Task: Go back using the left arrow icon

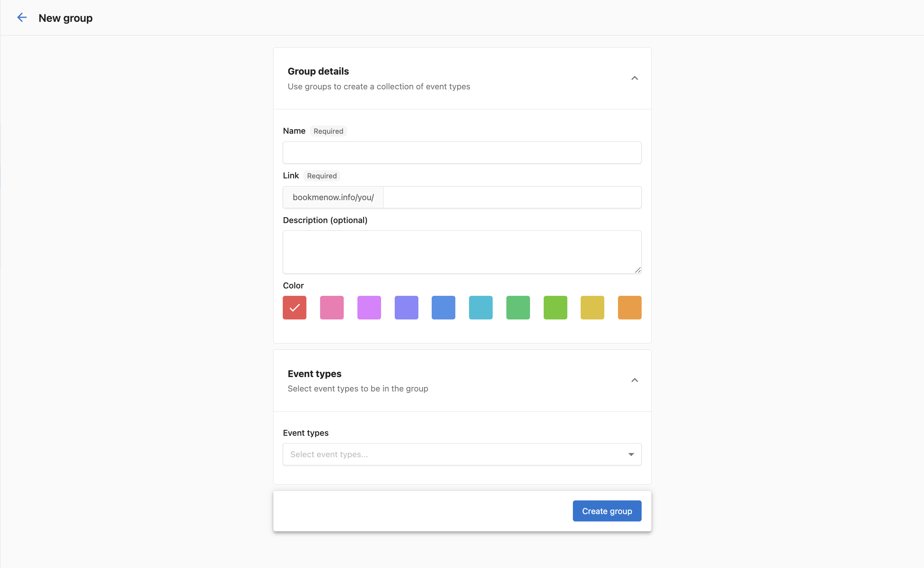Action: coord(22,18)
